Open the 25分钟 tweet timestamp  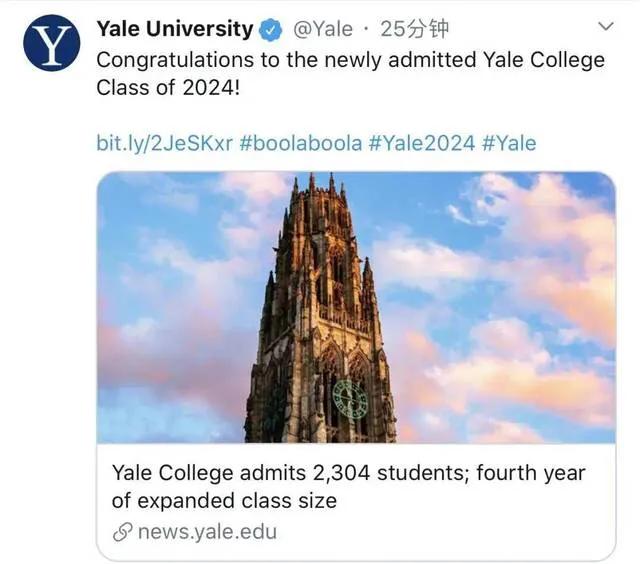[404, 29]
